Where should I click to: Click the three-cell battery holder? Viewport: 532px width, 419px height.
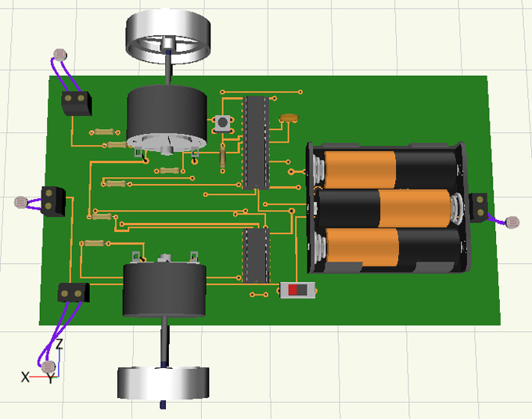389,208
